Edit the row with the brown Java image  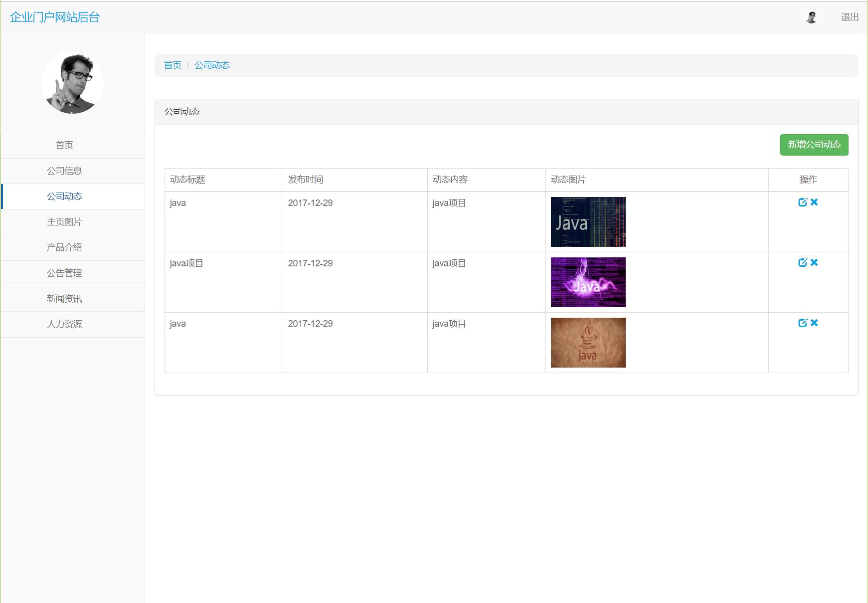(x=803, y=323)
